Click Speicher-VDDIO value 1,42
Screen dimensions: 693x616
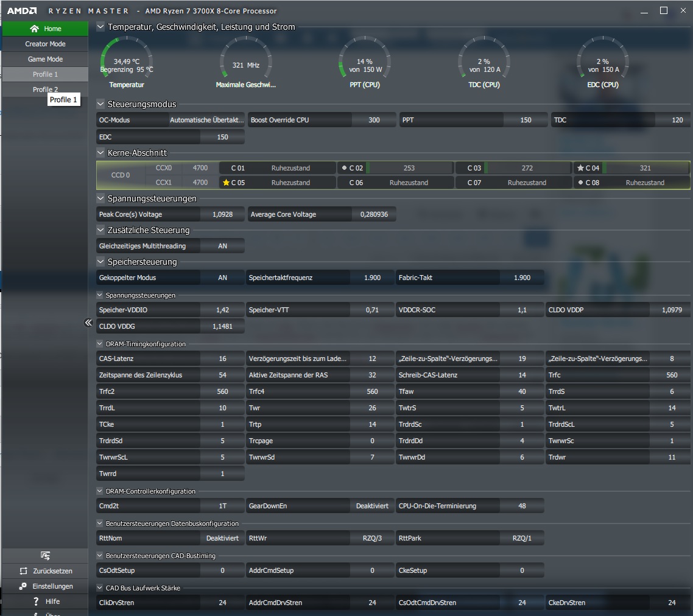click(222, 310)
